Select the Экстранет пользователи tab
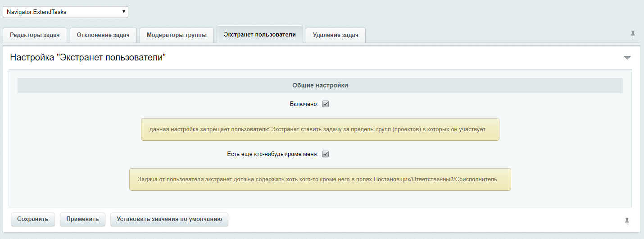This screenshot has width=644, height=239. coord(260,34)
